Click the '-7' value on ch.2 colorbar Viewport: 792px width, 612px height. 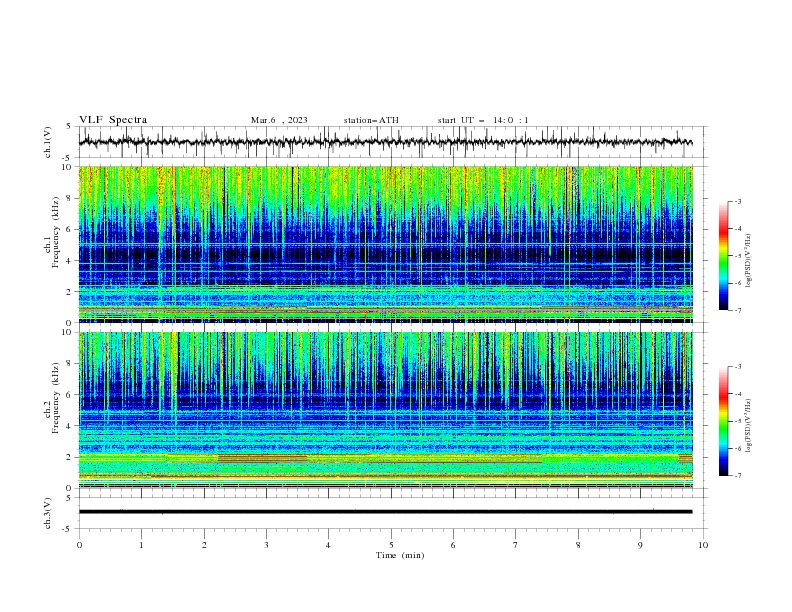pyautogui.click(x=737, y=475)
